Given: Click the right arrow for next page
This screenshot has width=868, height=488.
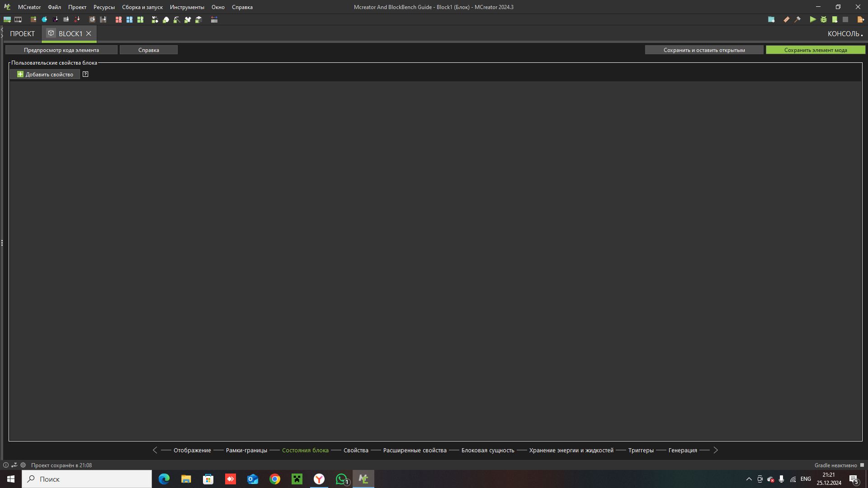Looking at the screenshot, I should coord(716,450).
